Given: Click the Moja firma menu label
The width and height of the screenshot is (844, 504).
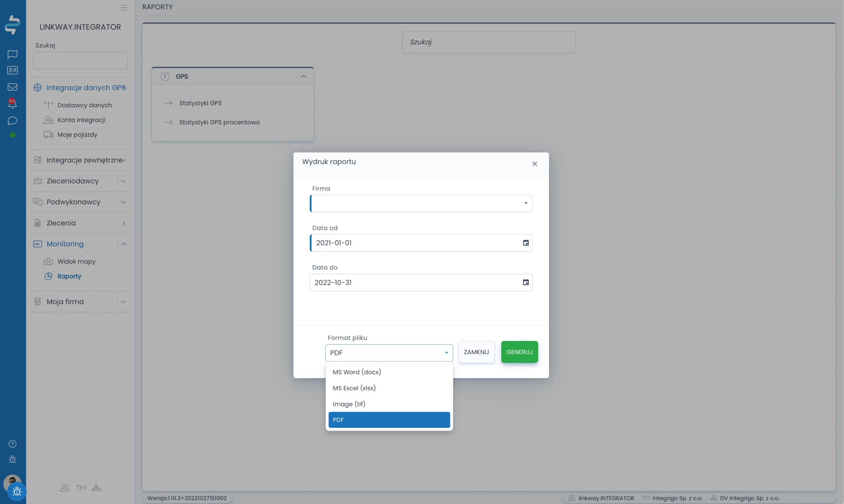Looking at the screenshot, I should point(65,302).
